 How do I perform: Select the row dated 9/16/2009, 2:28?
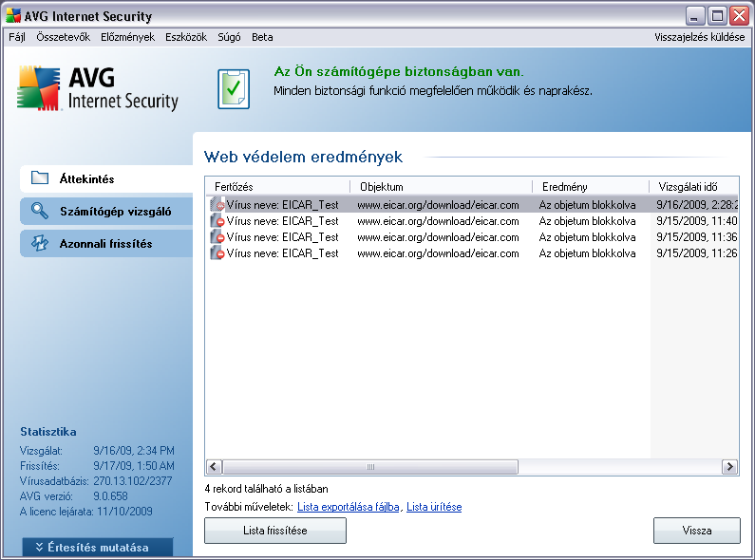pyautogui.click(x=473, y=205)
